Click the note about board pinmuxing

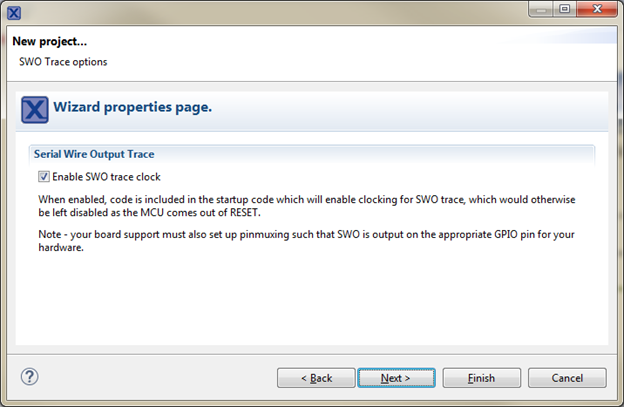point(306,241)
